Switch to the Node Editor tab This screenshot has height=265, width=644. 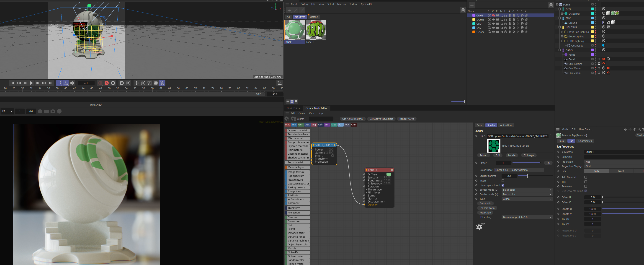[x=293, y=108]
